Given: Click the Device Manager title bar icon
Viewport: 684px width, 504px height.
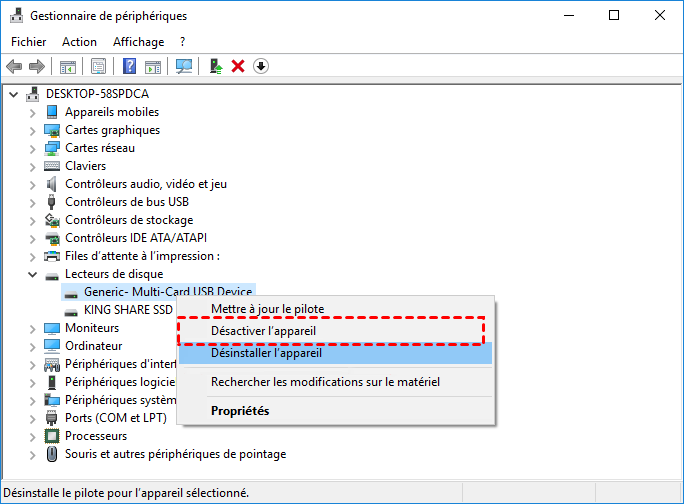Looking at the screenshot, I should tap(17, 15).
